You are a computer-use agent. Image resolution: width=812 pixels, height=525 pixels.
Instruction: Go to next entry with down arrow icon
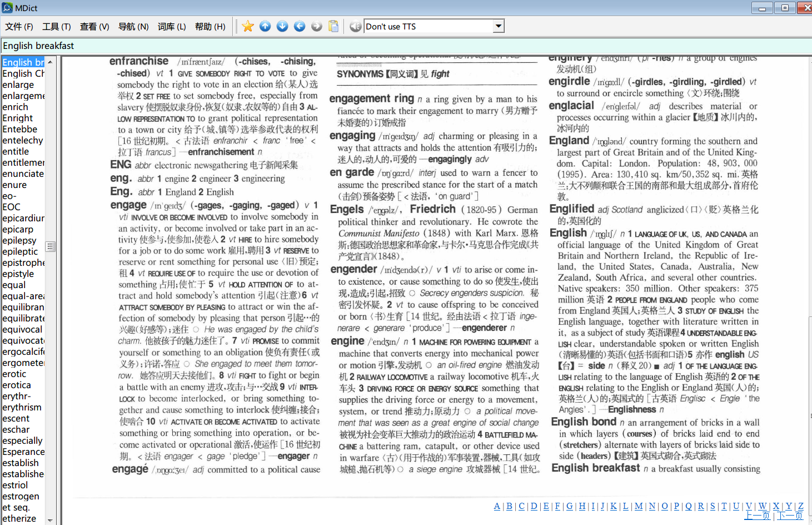[x=282, y=26]
